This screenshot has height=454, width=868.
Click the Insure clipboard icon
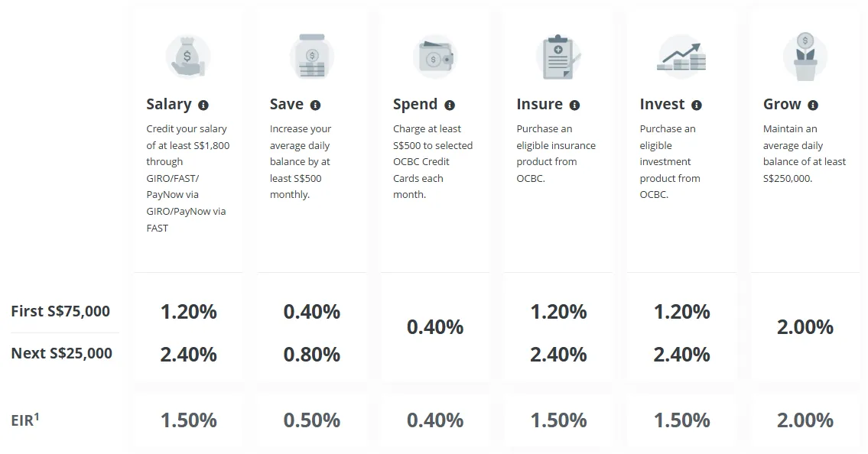click(558, 57)
